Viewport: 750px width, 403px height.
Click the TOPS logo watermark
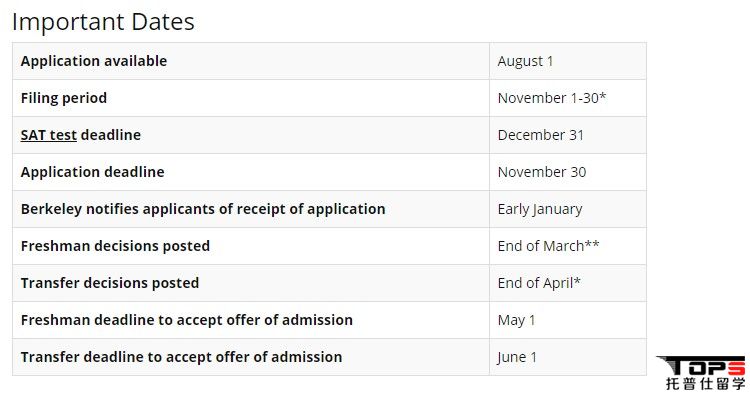(x=702, y=372)
